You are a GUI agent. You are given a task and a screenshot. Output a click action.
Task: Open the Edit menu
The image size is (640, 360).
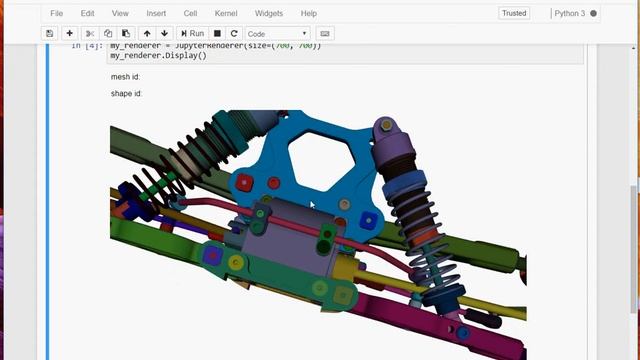[x=87, y=13]
